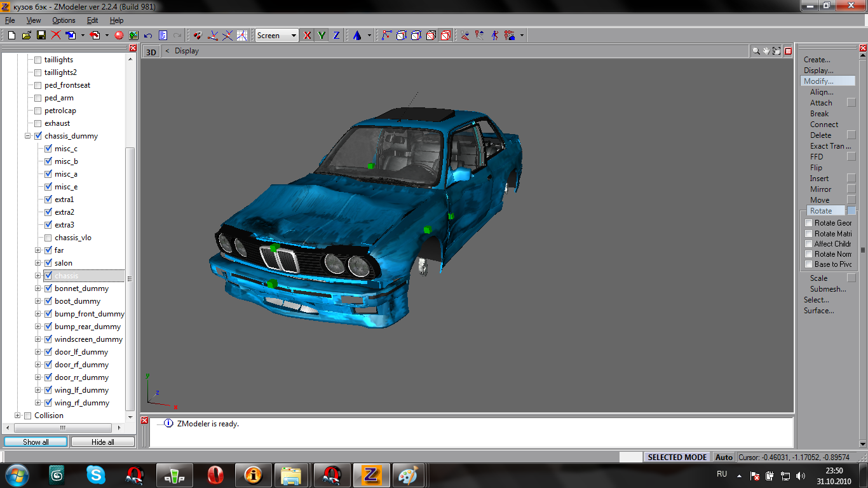Image resolution: width=868 pixels, height=488 pixels.
Task: Select the viewport pan hand tool
Action: (766, 51)
